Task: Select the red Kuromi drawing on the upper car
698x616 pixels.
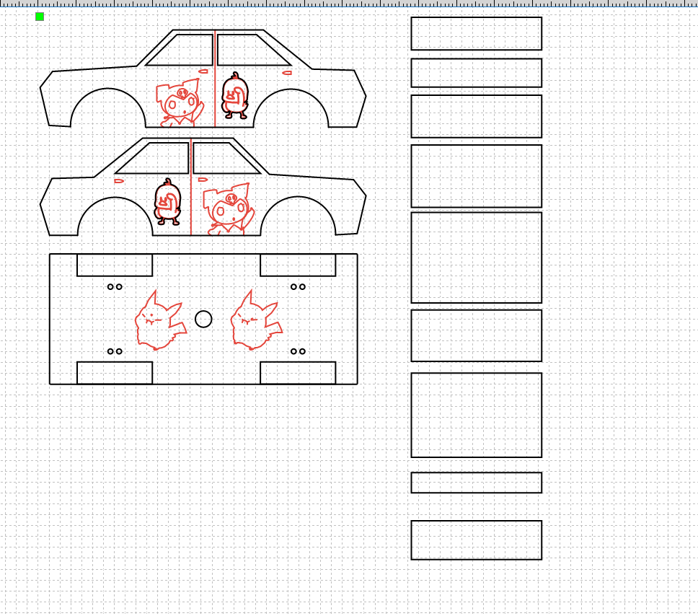Action: [x=180, y=103]
